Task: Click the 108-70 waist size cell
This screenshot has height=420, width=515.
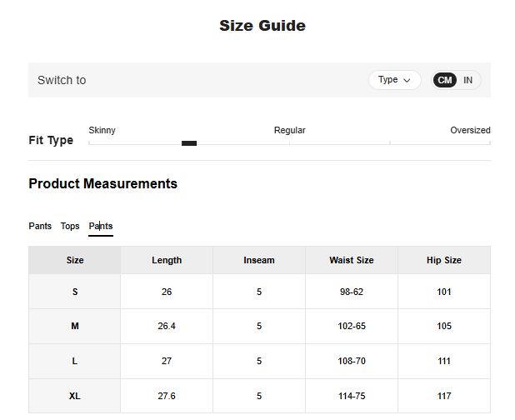Action: [352, 361]
